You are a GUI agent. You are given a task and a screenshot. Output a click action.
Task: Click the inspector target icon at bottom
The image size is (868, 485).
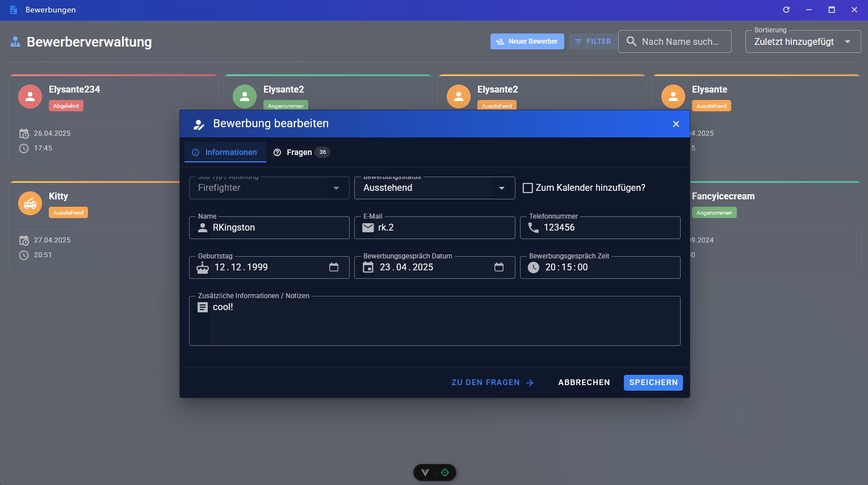(x=445, y=473)
